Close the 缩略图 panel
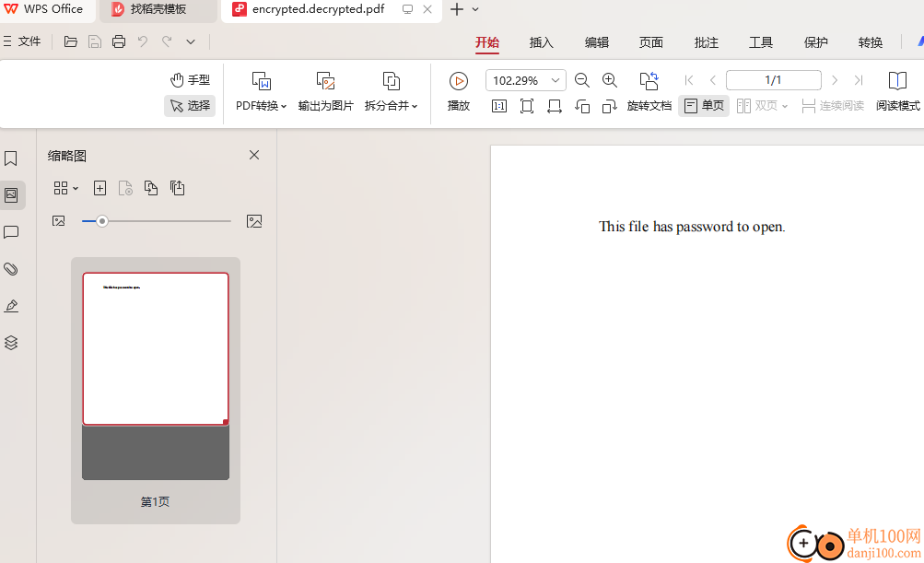924x563 pixels. tap(254, 155)
